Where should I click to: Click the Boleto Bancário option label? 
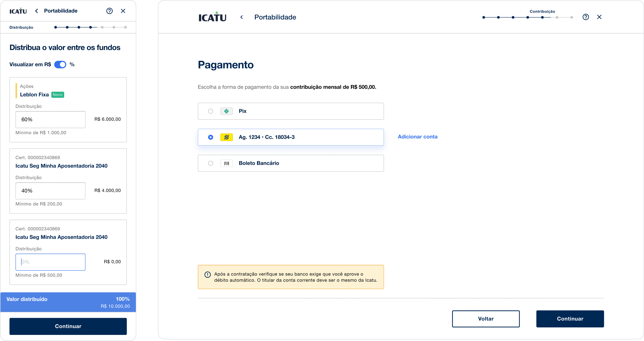(259, 163)
